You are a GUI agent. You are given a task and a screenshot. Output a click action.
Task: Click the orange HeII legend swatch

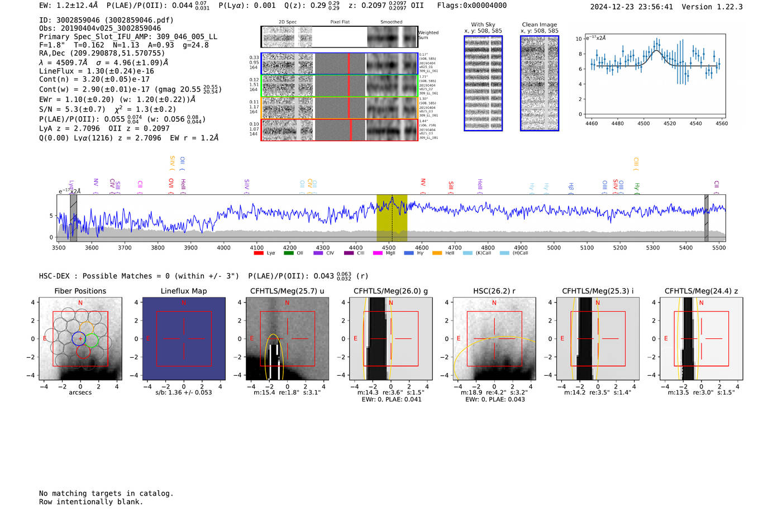pyautogui.click(x=437, y=253)
